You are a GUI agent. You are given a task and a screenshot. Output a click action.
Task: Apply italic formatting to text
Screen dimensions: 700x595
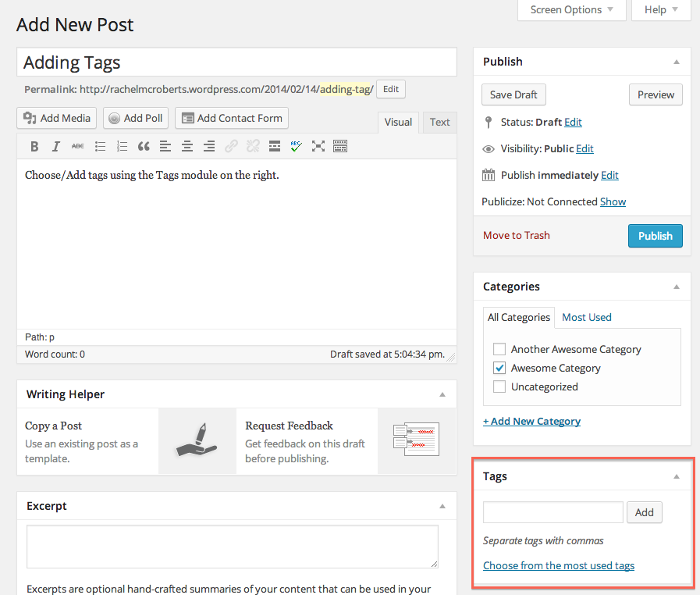56,146
